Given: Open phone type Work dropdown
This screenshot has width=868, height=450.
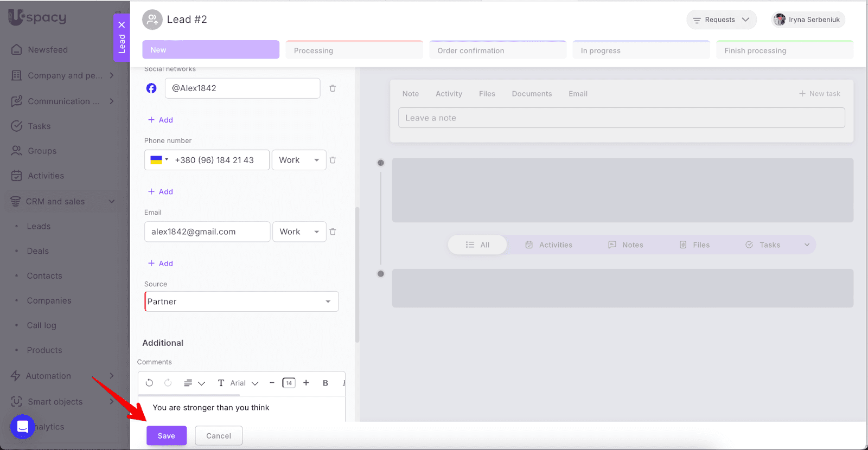Looking at the screenshot, I should pyautogui.click(x=299, y=160).
